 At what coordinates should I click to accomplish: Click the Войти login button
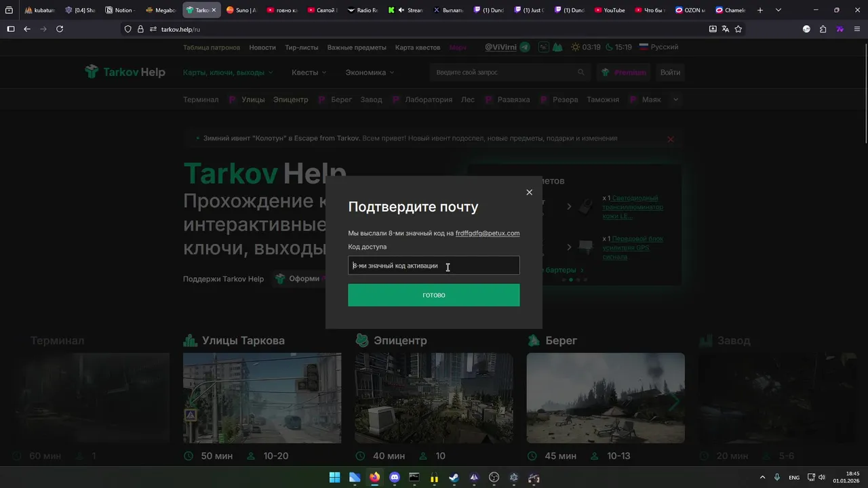670,73
